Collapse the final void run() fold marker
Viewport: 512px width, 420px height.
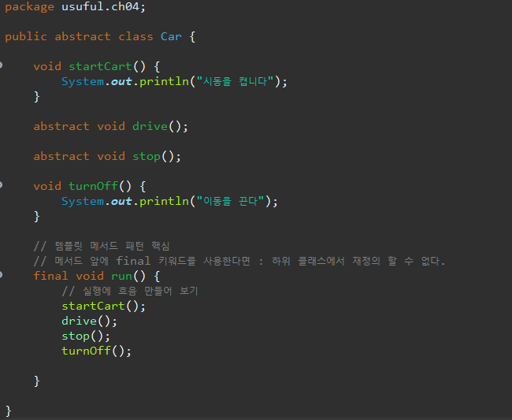click(x=1, y=275)
